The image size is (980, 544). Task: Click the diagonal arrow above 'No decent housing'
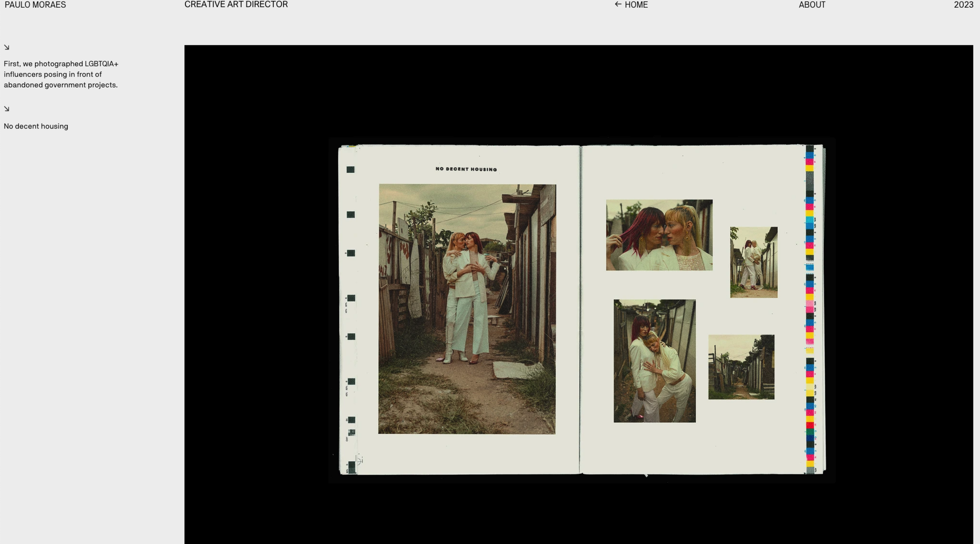[6, 109]
